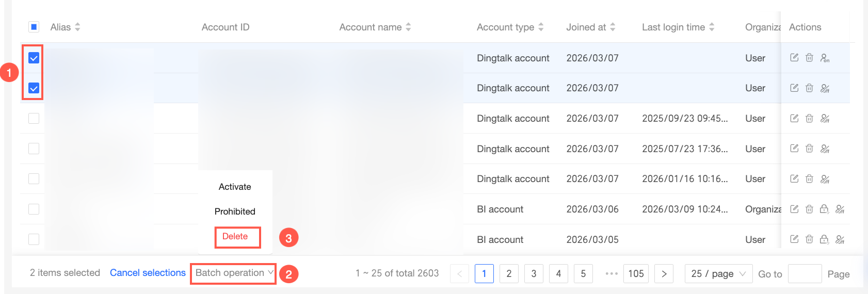This screenshot has width=868, height=294.
Task: Go to next page with right chevron
Action: click(x=664, y=273)
